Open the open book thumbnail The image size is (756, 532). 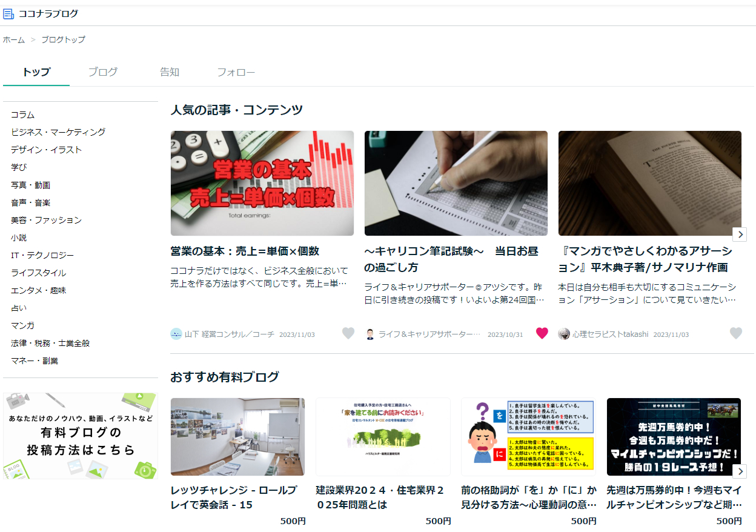coord(650,183)
